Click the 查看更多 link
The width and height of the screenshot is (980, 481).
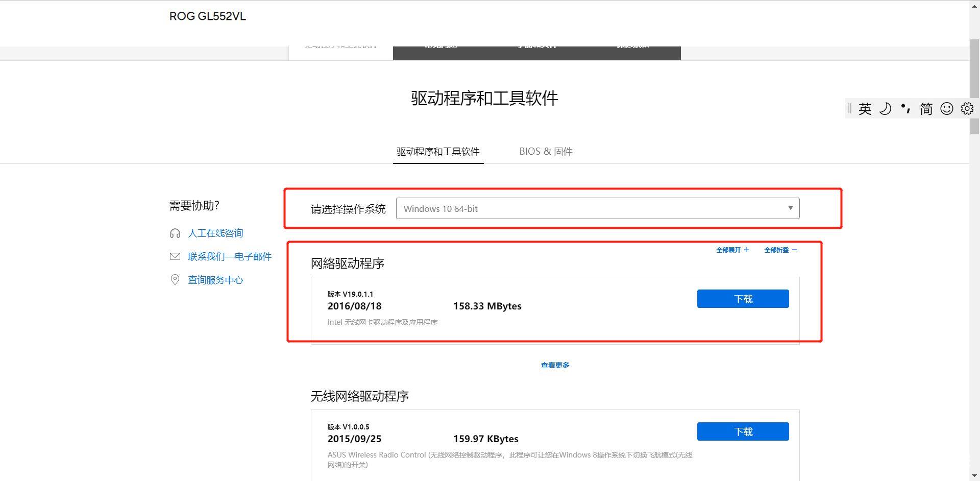coord(555,365)
